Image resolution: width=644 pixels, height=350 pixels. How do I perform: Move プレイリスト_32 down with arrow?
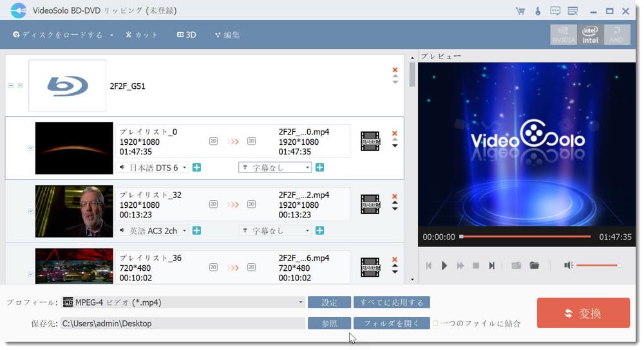[395, 209]
